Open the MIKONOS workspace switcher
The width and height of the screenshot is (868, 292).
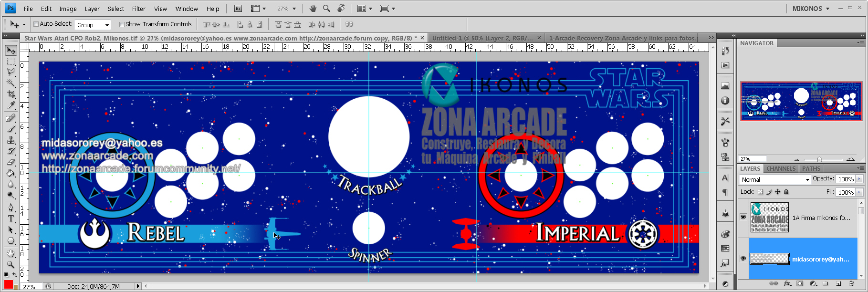point(811,9)
